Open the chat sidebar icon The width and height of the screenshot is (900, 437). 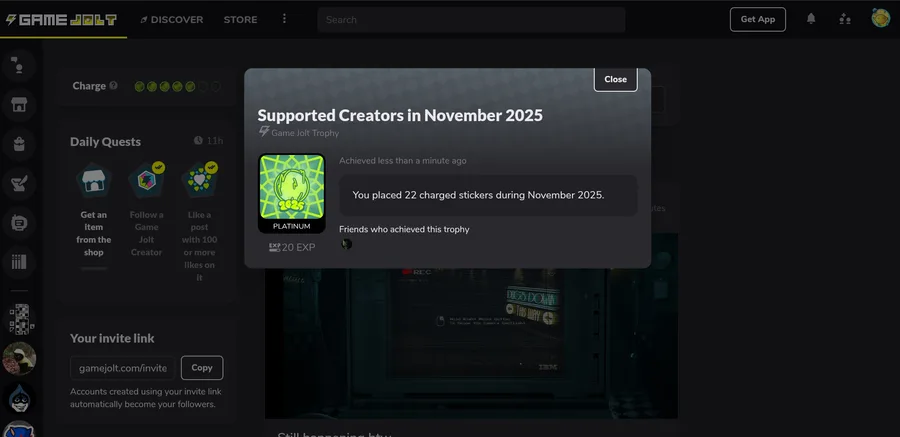(19, 65)
